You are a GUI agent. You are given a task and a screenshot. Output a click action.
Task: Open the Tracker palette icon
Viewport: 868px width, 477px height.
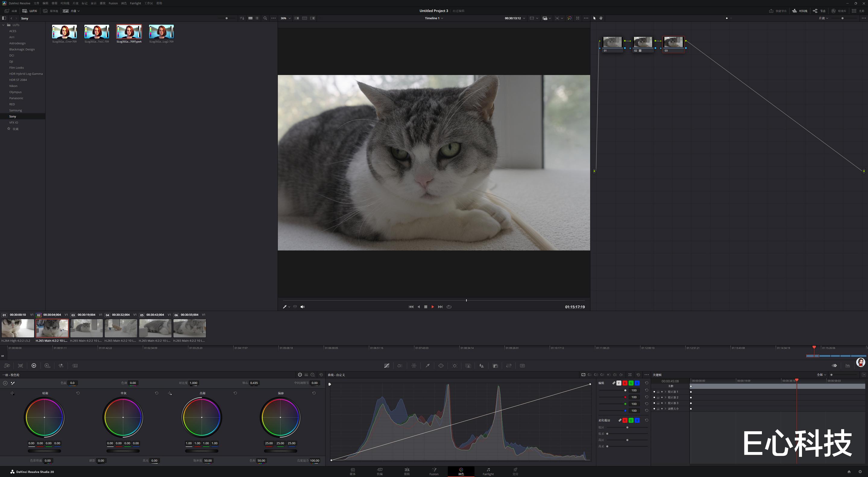[454, 366]
